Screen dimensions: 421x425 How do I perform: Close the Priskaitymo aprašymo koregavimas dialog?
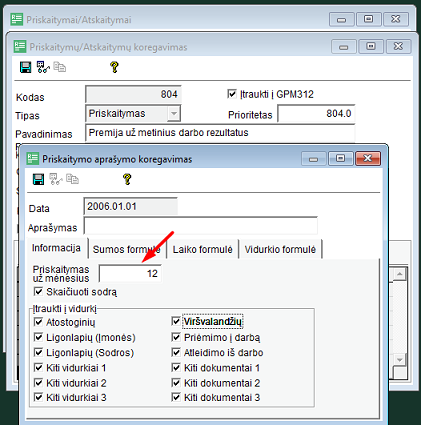[x=368, y=158]
